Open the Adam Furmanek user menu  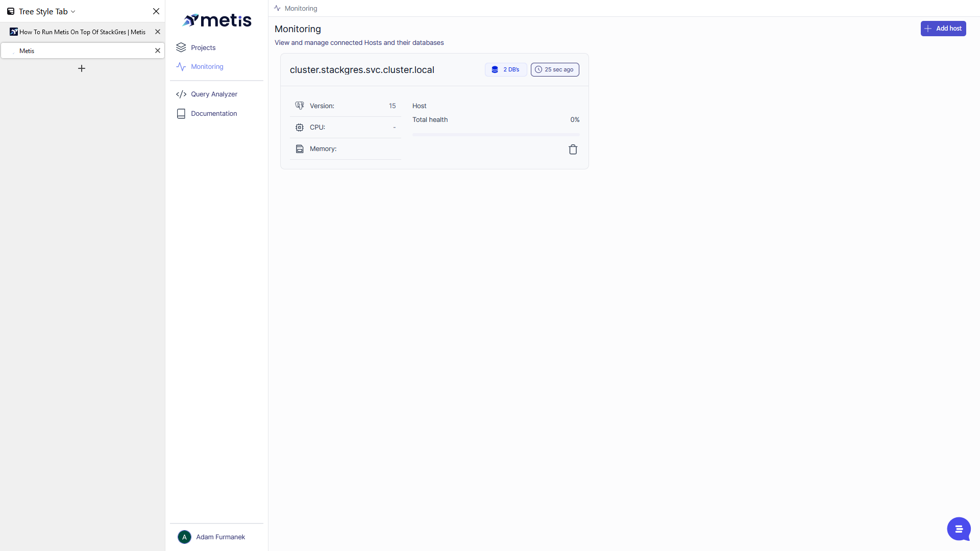220,537
